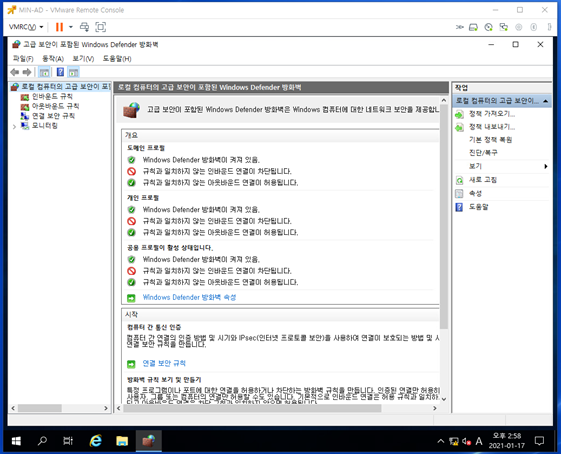Image resolution: width=561 pixels, height=454 pixels.
Task: Open the notification center icon
Action: (539, 441)
